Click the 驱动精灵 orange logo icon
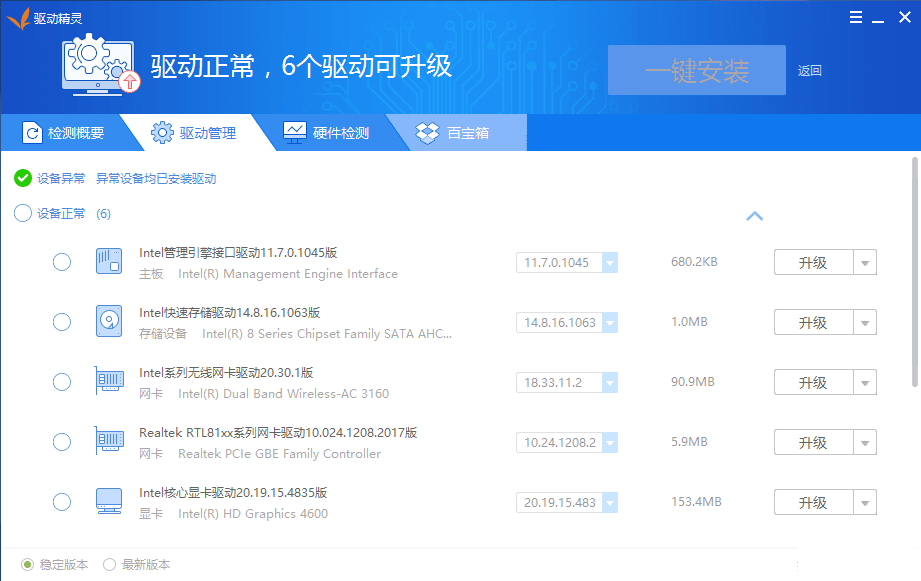Image resolution: width=921 pixels, height=581 pixels. click(18, 18)
